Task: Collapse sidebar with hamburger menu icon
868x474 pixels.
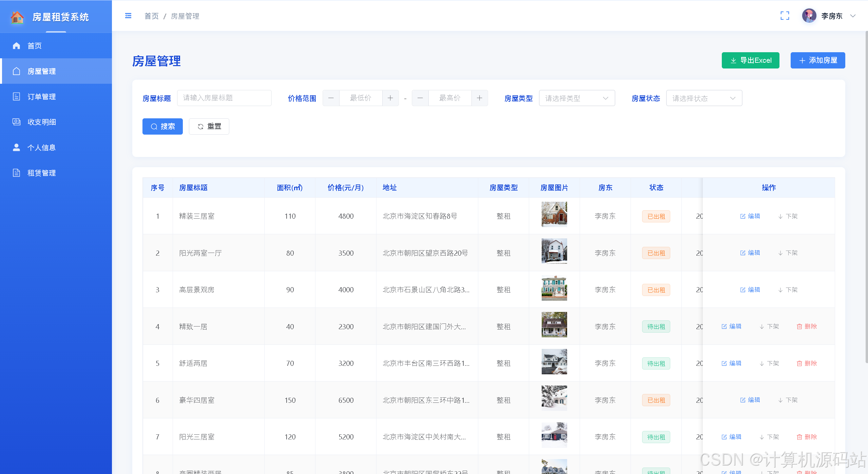Action: click(x=128, y=16)
